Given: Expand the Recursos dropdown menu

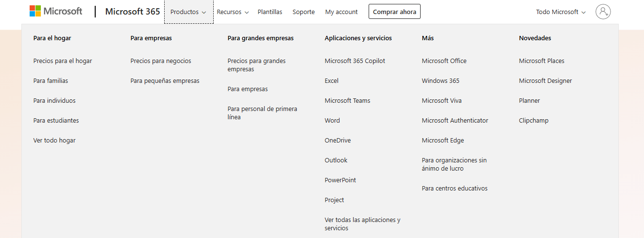Looking at the screenshot, I should [x=233, y=12].
